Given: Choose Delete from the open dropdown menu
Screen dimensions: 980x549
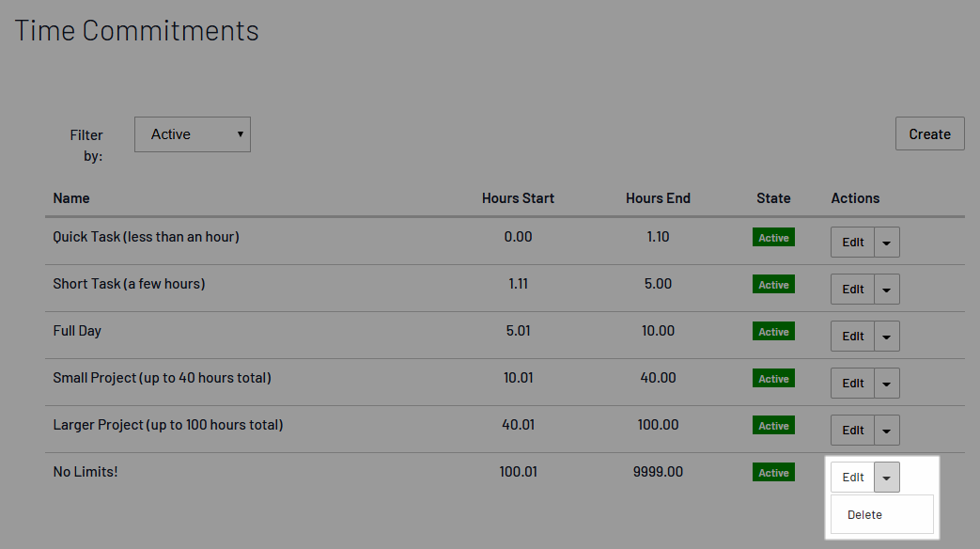Looking at the screenshot, I should click(864, 515).
